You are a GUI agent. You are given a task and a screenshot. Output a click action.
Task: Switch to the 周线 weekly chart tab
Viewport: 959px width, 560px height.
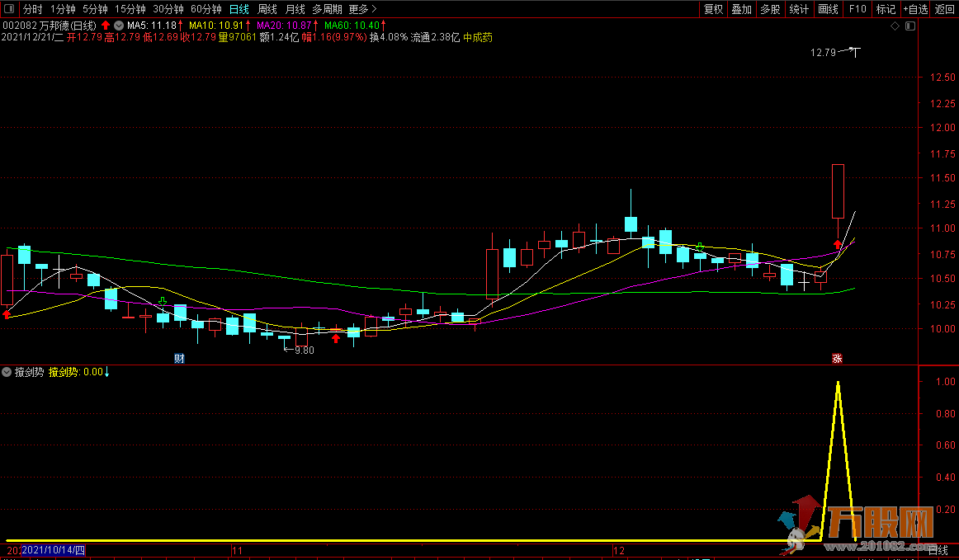(267, 9)
